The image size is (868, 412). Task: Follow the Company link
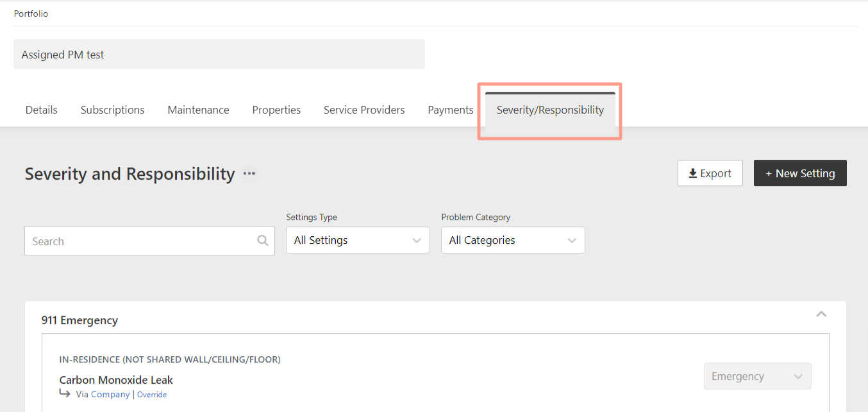click(x=110, y=394)
